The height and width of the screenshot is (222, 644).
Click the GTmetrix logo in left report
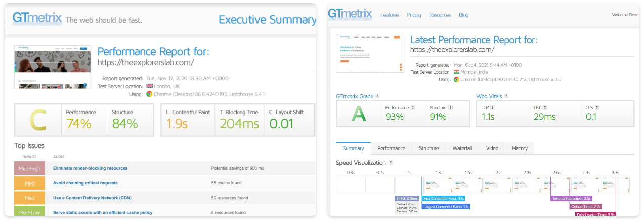click(x=37, y=19)
